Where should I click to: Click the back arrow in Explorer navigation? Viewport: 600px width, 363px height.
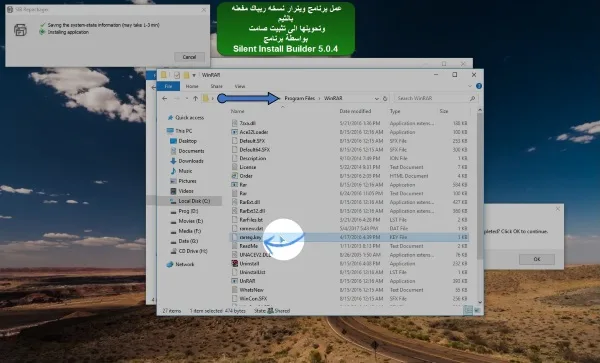pyautogui.click(x=165, y=98)
